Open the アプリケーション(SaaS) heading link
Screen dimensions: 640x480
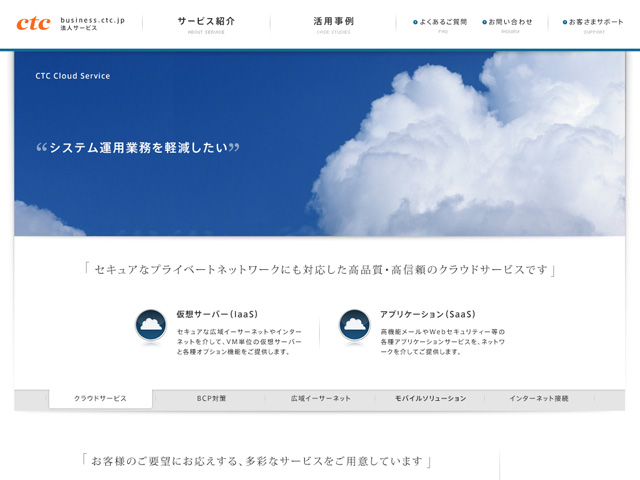coord(428,314)
